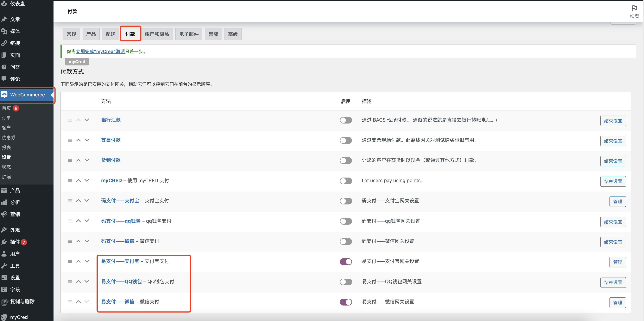Switch to the 高级 settings tab
Image resolution: width=644 pixels, height=321 pixels.
pyautogui.click(x=233, y=34)
